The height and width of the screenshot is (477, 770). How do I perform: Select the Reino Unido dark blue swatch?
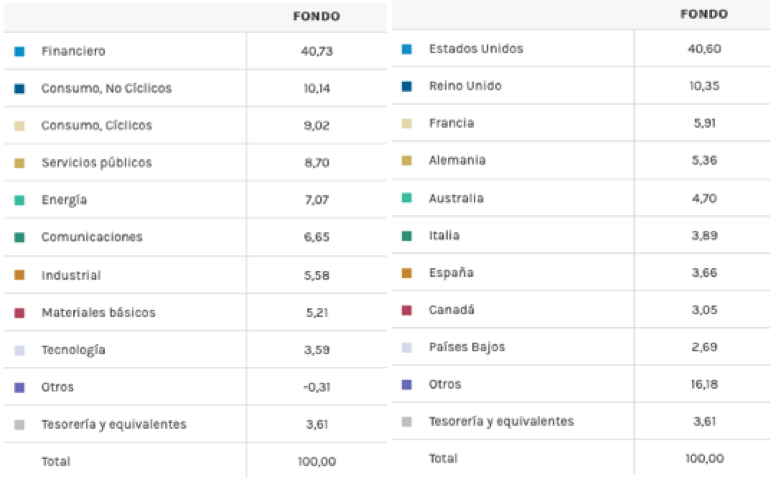[406, 86]
